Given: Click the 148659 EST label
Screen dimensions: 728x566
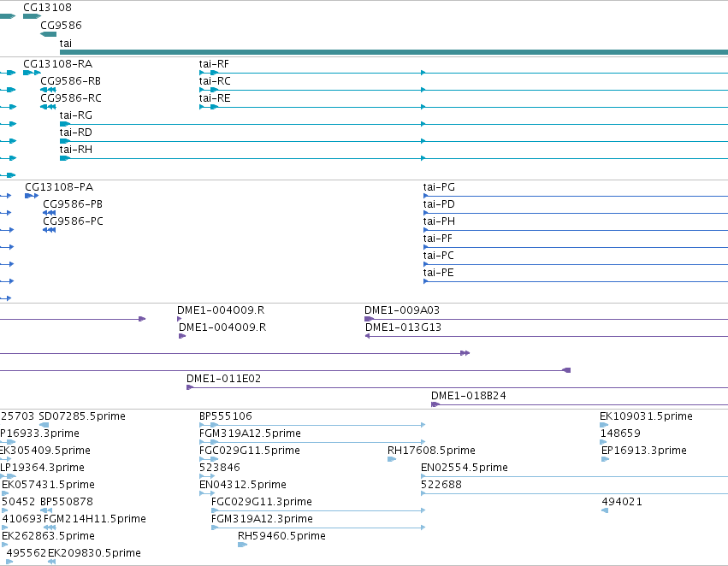Looking at the screenshot, I should [x=620, y=433].
